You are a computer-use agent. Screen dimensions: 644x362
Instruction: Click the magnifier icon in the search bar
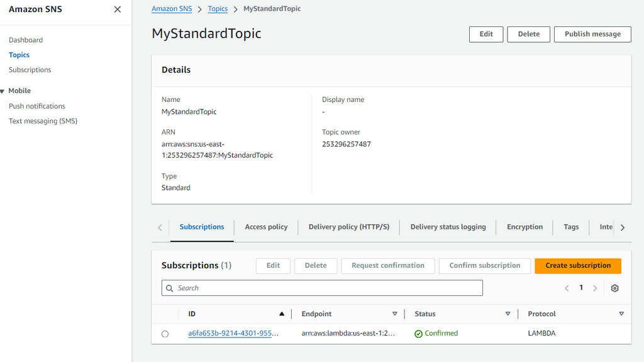click(x=169, y=288)
